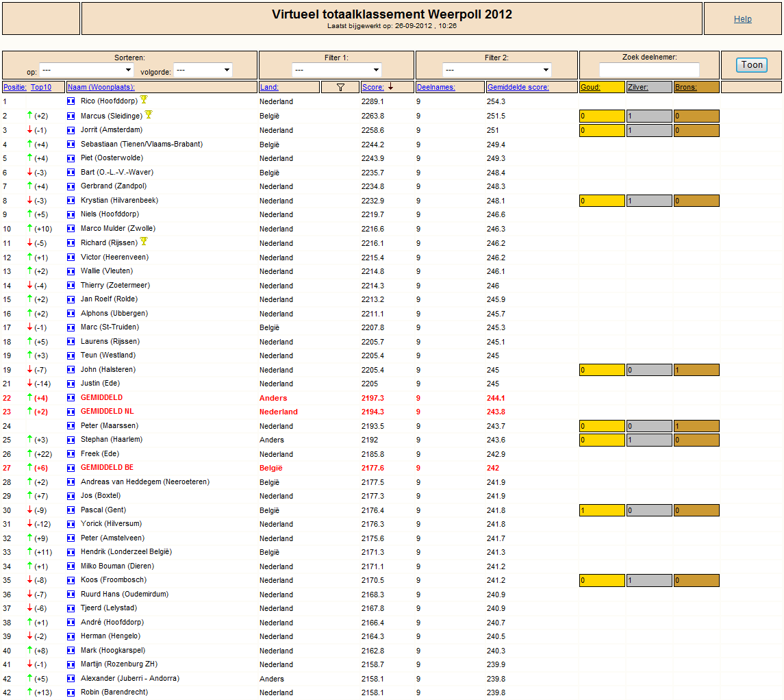
Task: Click the silver medal cell for Koos (Froombosch)
Action: [650, 581]
